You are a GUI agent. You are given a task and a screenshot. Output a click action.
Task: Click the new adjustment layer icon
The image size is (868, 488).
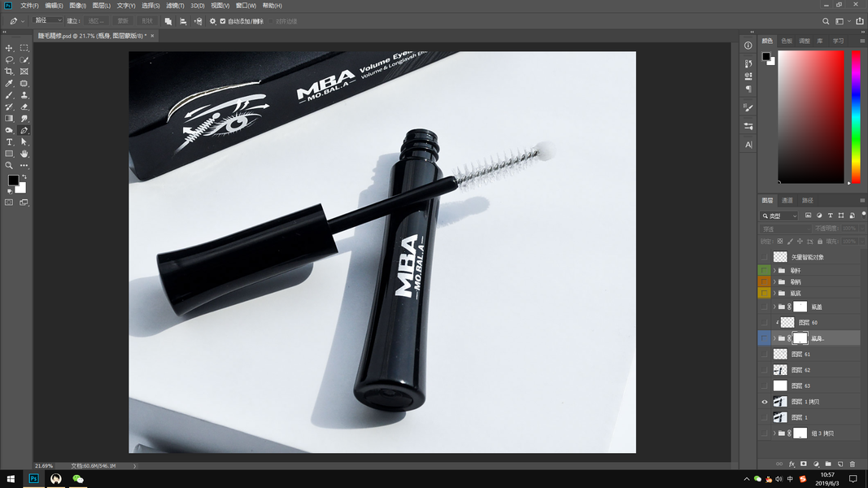pyautogui.click(x=816, y=464)
